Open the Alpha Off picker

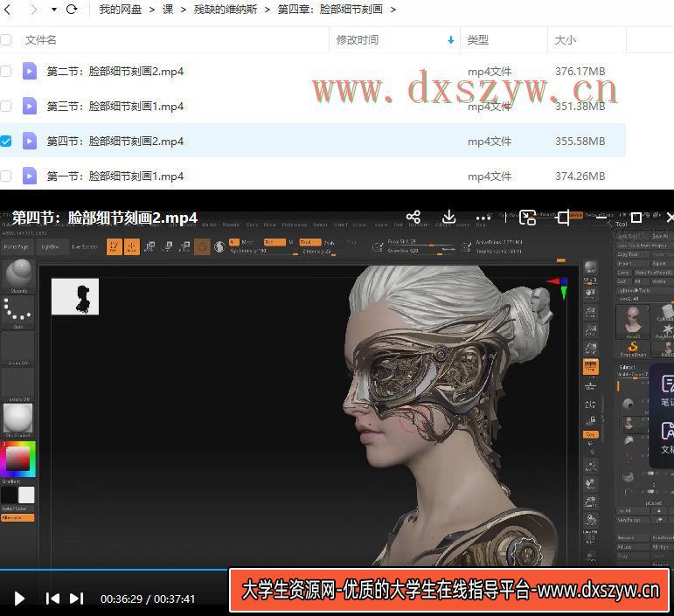18,349
